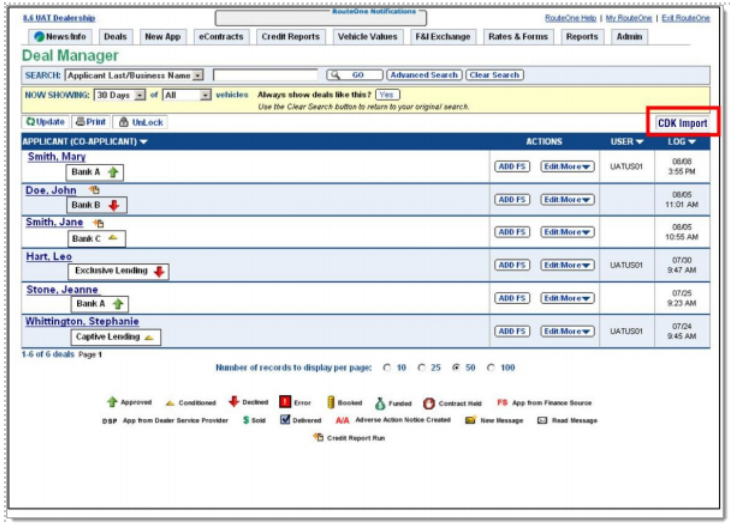Select 50 records per page

(x=456, y=368)
